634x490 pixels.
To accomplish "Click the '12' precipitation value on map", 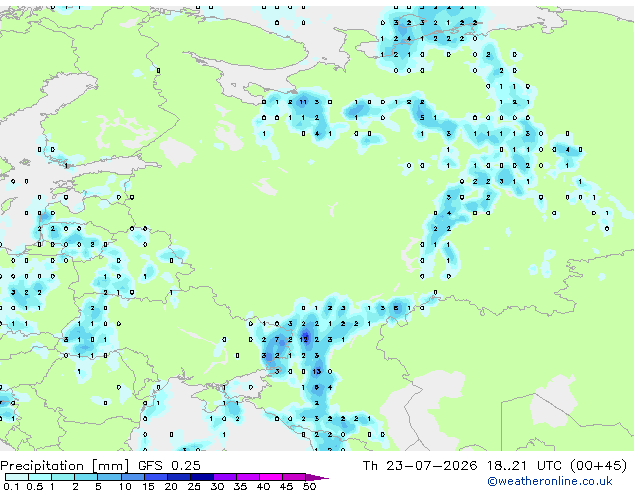I will tap(304, 340).
